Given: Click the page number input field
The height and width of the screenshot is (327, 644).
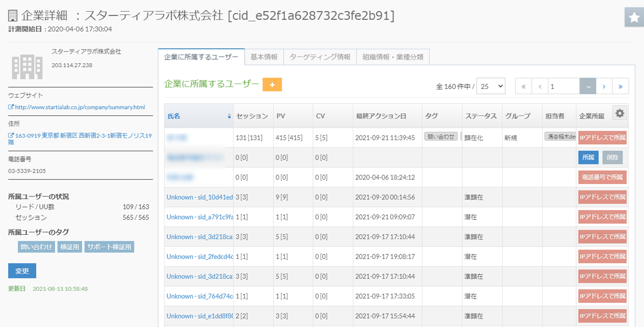Looking at the screenshot, I should tap(564, 86).
